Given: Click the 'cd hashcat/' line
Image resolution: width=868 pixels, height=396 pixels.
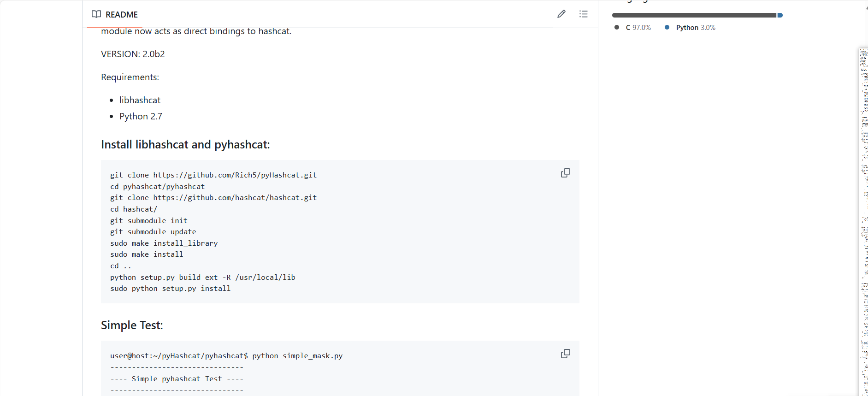Looking at the screenshot, I should [134, 209].
